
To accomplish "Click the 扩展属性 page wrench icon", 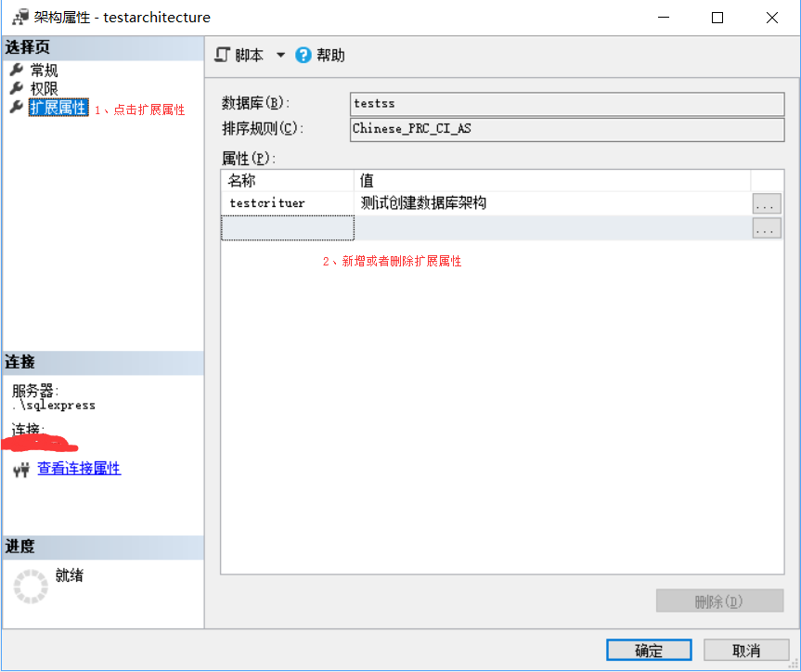I will coord(17,108).
